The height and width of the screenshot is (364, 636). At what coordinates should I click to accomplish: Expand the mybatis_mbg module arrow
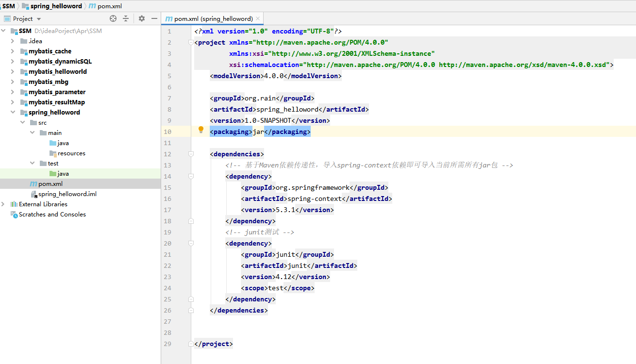[x=13, y=82]
